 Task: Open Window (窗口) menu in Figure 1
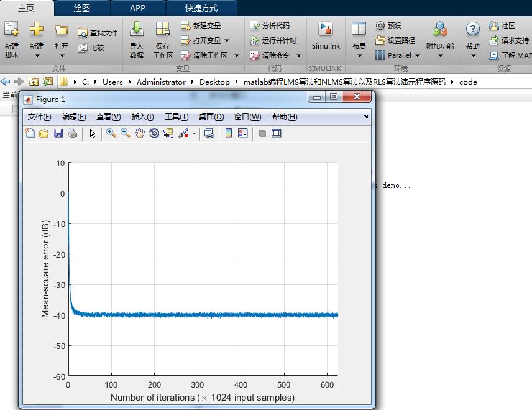pos(248,117)
